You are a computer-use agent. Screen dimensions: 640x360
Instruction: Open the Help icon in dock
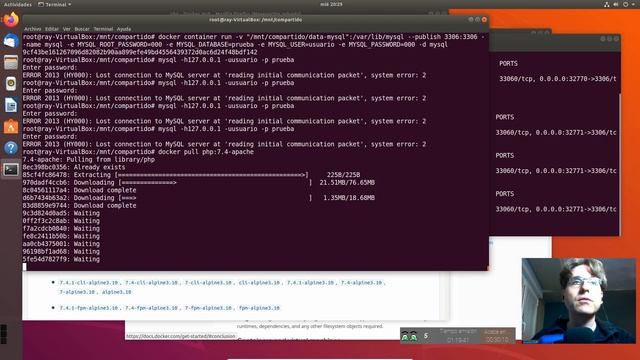point(11,148)
